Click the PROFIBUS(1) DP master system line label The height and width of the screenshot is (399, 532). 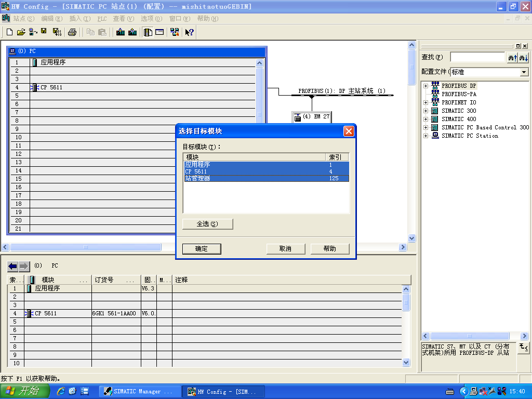click(342, 91)
